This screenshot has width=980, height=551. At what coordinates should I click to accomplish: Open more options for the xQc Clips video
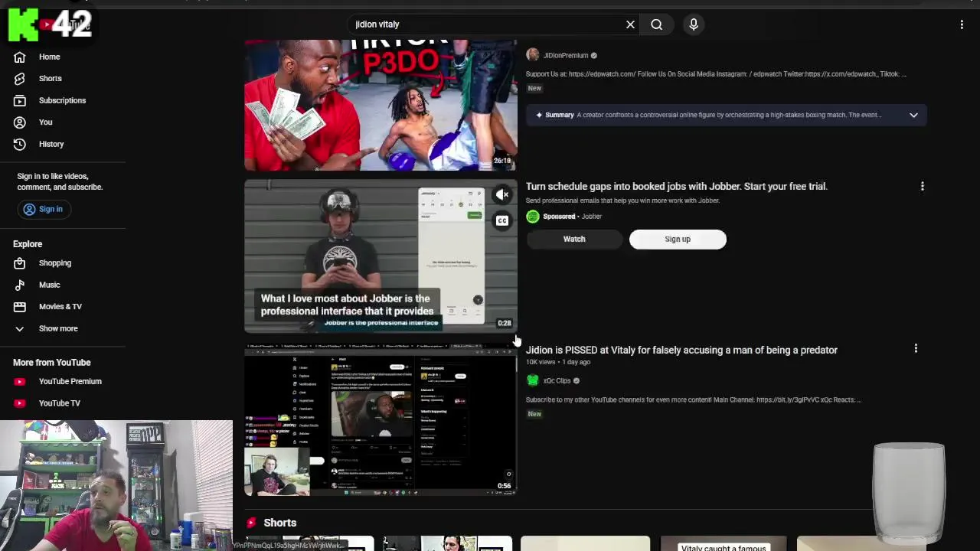916,349
